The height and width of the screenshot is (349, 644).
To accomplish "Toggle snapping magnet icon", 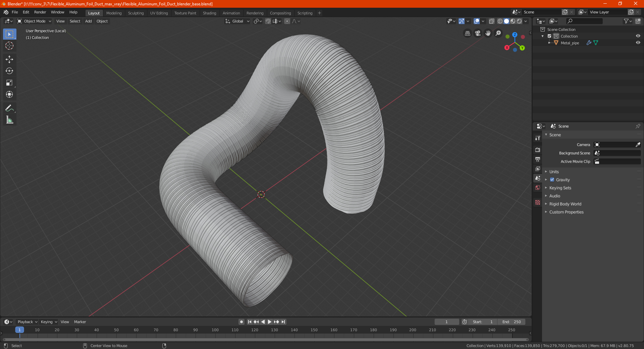I will (x=268, y=21).
